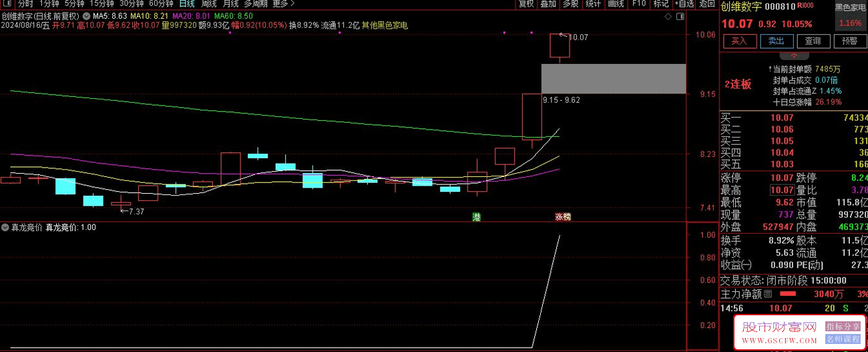
Task: Click the MA10: 8.21 label
Action: [149, 15]
